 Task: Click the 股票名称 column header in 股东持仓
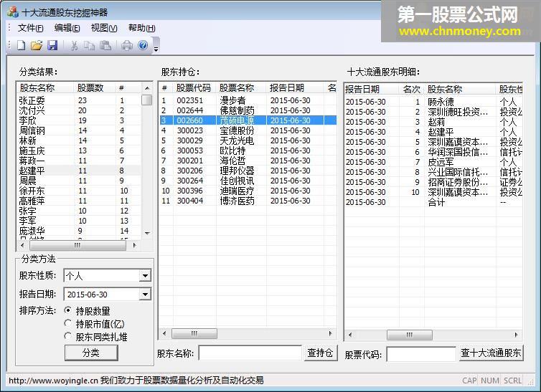coord(241,88)
